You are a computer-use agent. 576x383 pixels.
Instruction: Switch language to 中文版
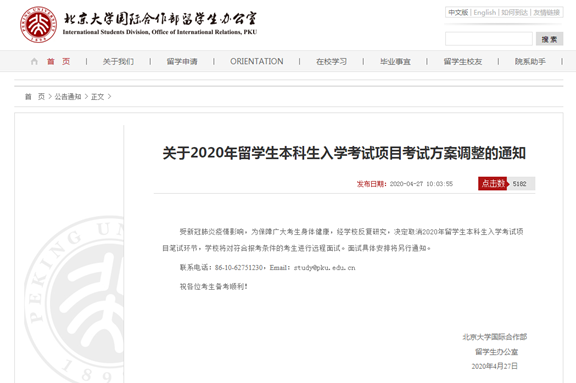click(458, 12)
